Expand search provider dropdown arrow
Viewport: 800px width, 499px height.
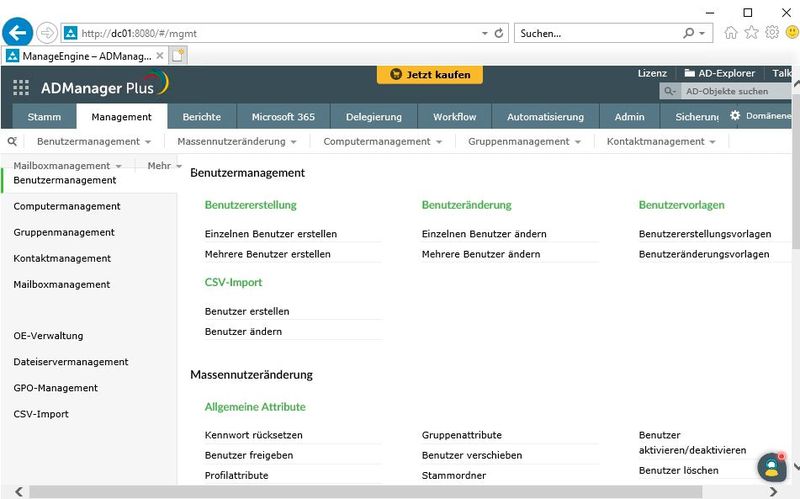tap(702, 33)
